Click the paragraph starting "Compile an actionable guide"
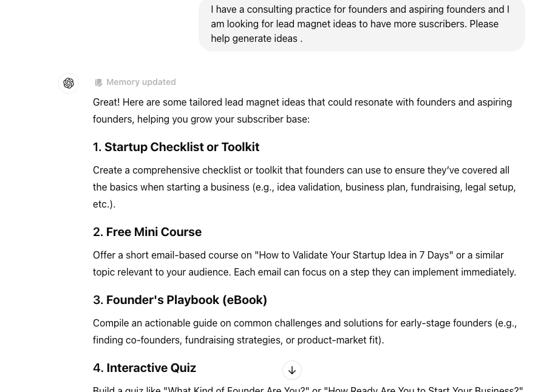Viewport: 552px width, 392px height. [x=304, y=331]
